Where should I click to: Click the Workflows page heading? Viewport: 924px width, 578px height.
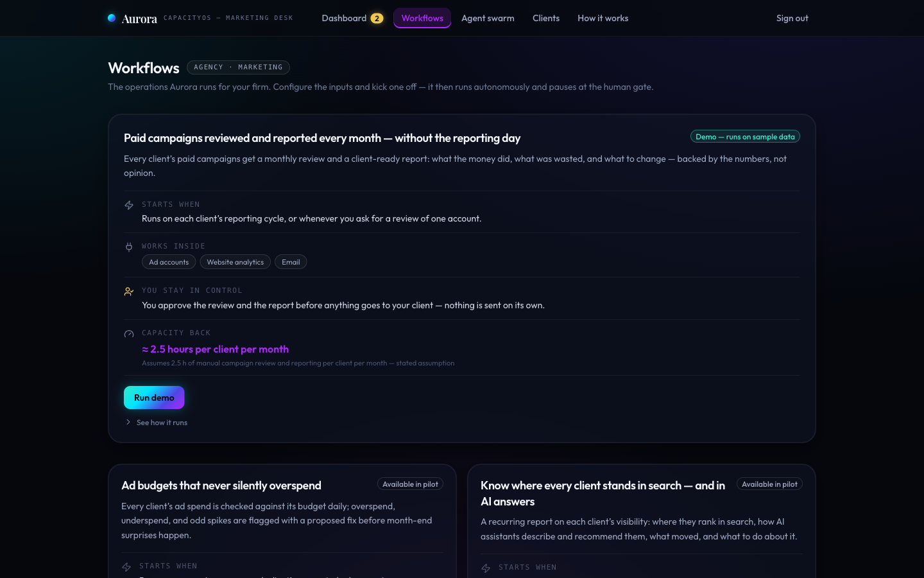point(144,68)
